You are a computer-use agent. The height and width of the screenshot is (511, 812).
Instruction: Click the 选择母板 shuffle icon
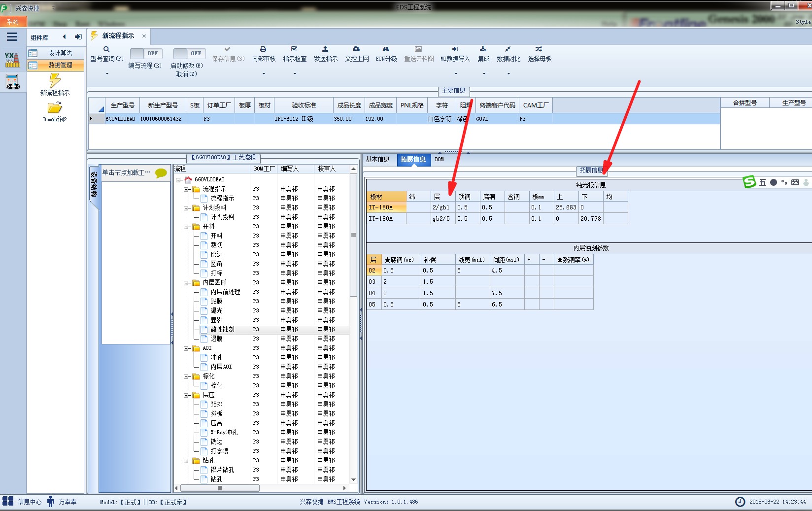[x=539, y=49]
